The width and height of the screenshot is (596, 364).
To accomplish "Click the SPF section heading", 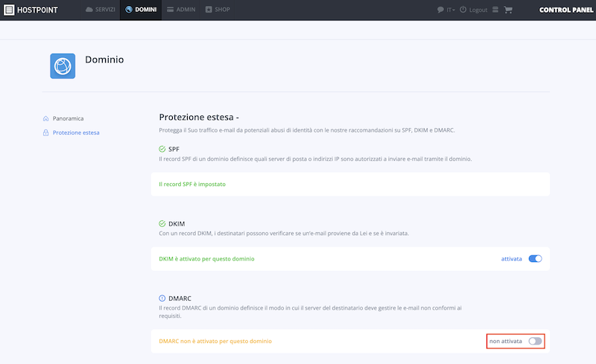I will [x=174, y=149].
